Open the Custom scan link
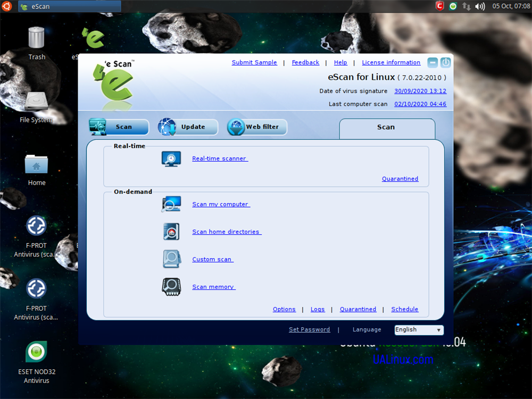The width and height of the screenshot is (532, 399). (213, 259)
